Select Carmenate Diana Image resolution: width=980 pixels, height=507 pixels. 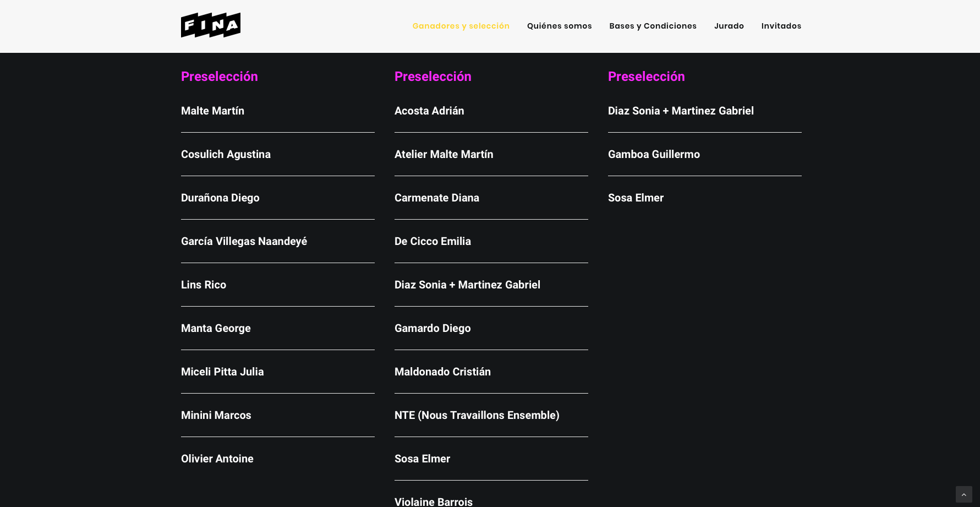[x=436, y=198]
